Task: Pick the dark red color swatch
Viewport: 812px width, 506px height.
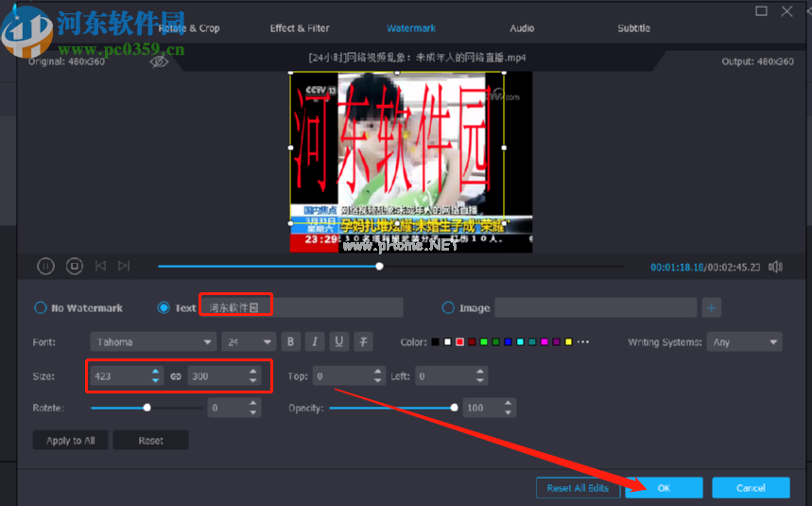Action: click(x=472, y=341)
